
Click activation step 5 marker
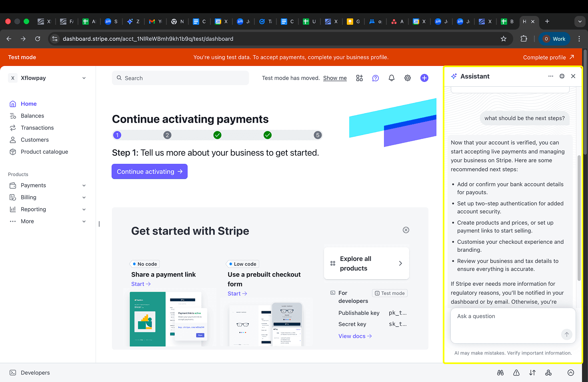pos(318,135)
